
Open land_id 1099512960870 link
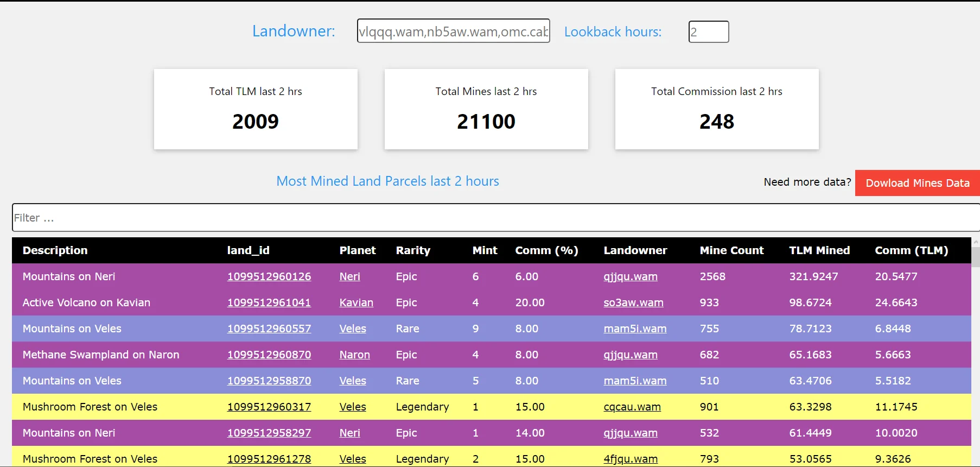[269, 355]
